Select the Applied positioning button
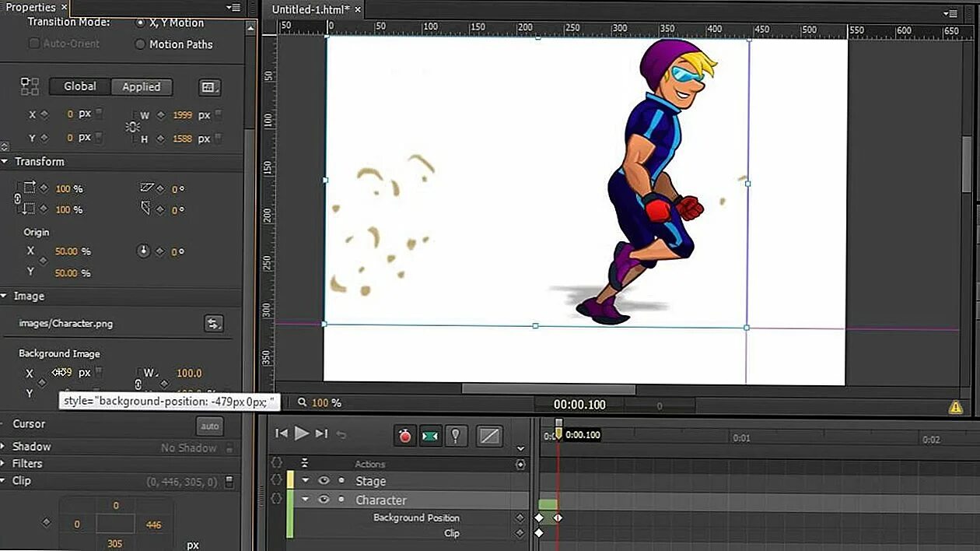This screenshot has width=980, height=551. point(142,87)
